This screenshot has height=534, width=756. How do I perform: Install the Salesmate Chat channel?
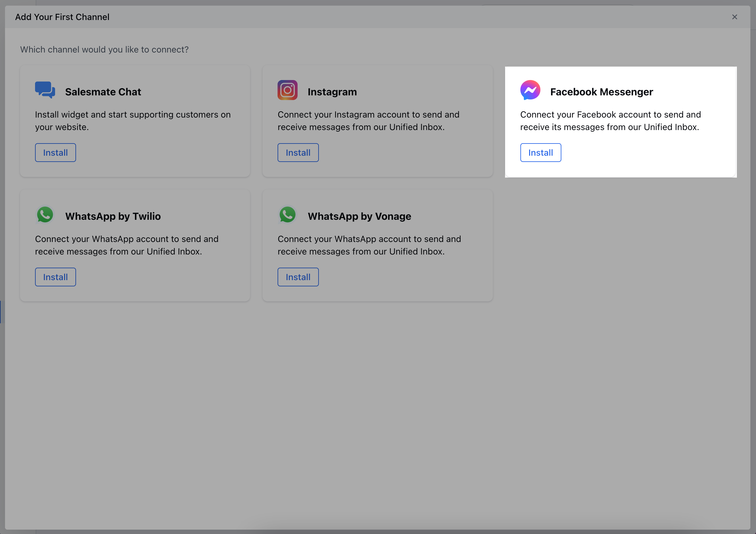pos(55,153)
